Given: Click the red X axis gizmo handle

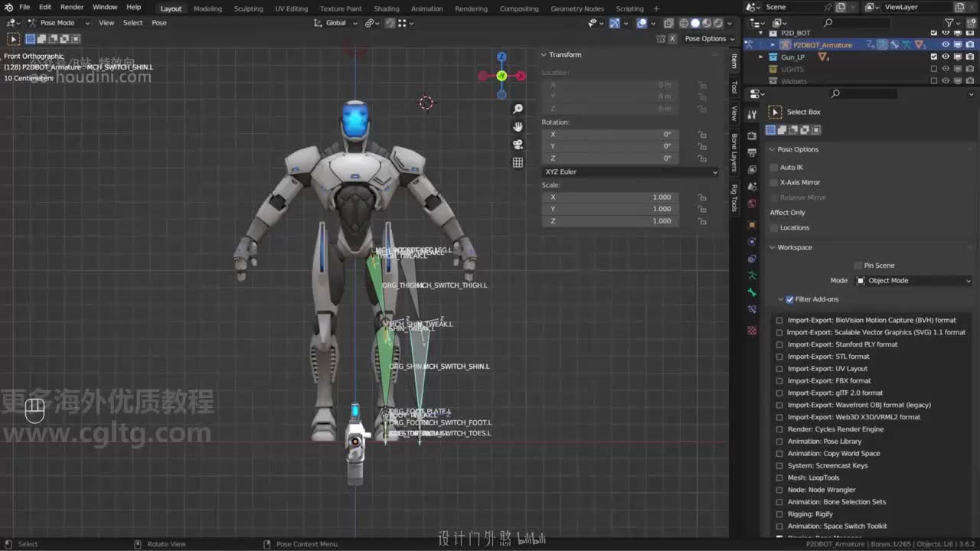Looking at the screenshot, I should pos(521,76).
